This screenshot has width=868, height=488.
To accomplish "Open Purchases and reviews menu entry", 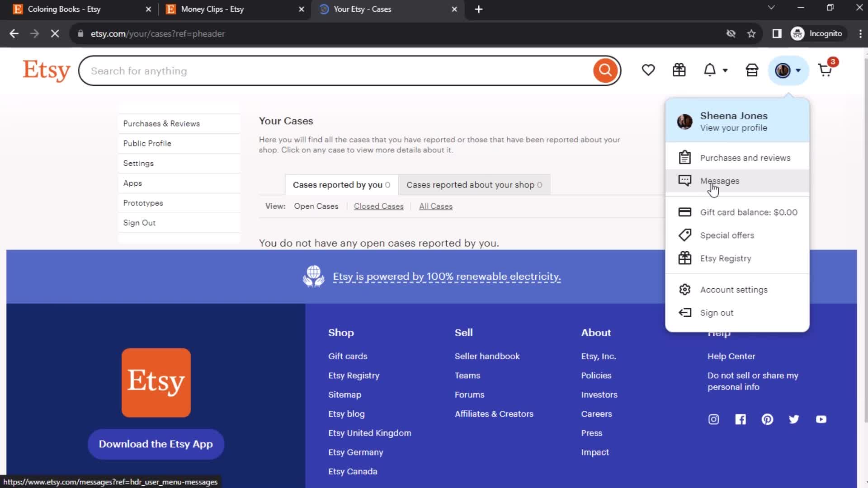I will pos(737,158).
